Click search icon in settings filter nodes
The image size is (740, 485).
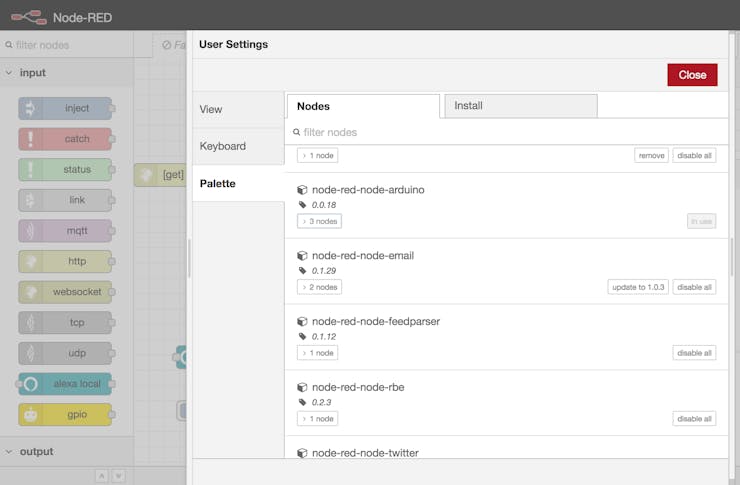296,132
